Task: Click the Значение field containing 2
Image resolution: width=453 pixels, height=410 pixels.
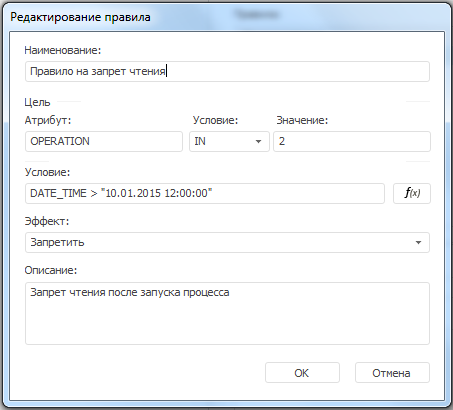Action: click(352, 141)
